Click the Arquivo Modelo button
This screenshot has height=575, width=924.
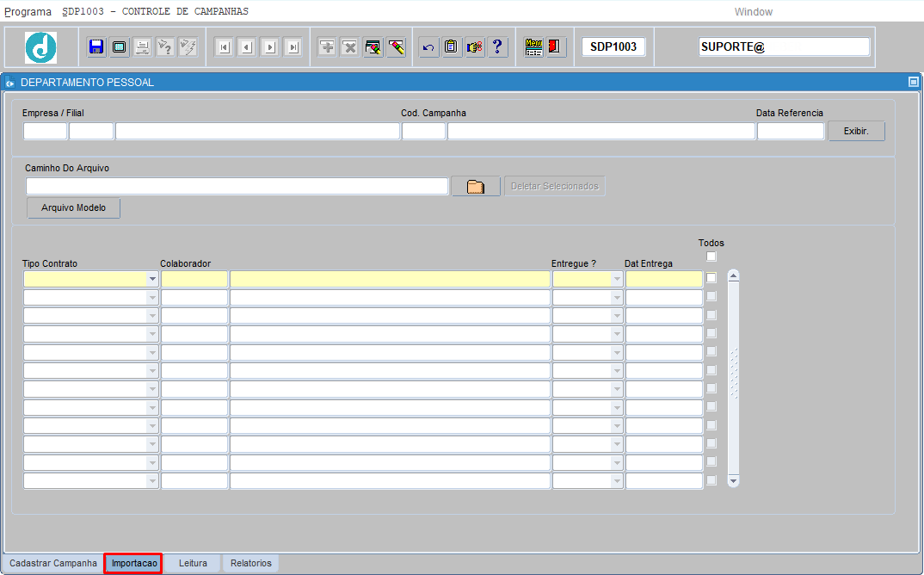coord(74,207)
